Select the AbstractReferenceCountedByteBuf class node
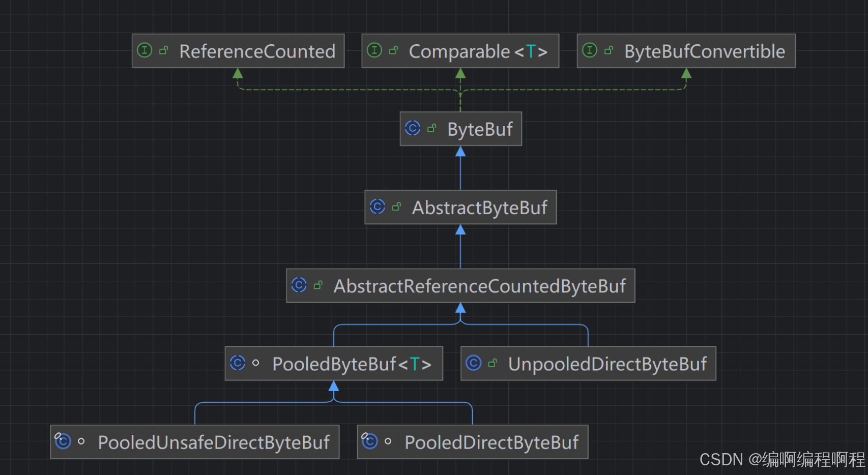 coord(460,286)
